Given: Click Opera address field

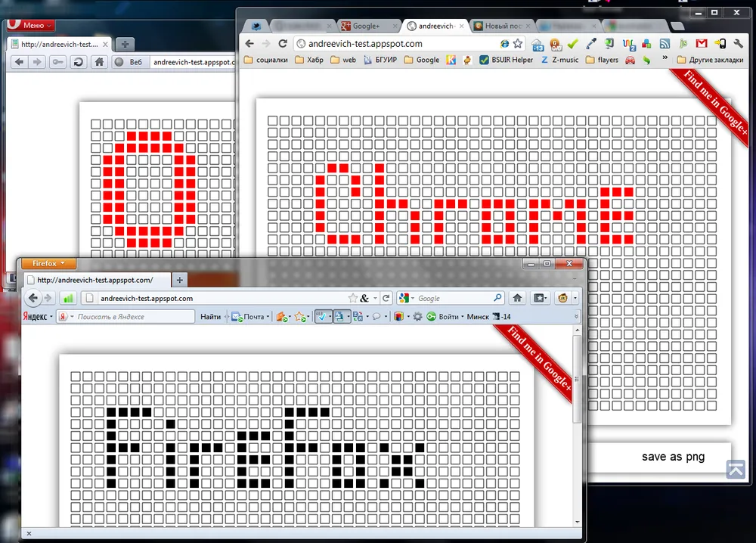Looking at the screenshot, I should [194, 62].
